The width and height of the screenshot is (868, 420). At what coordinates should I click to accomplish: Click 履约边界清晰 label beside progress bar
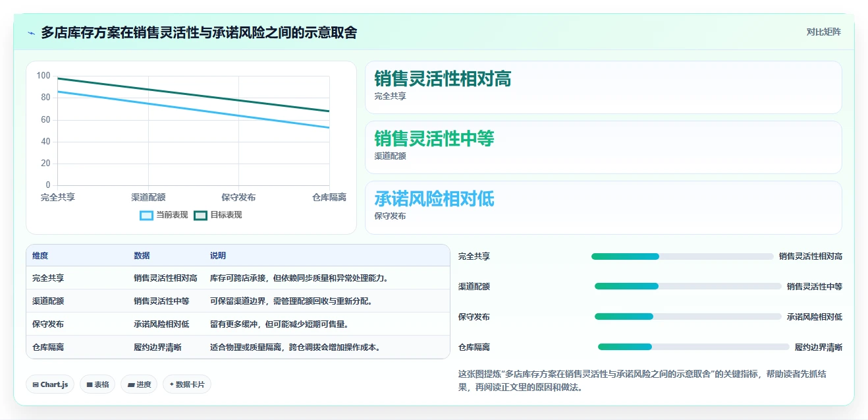point(819,347)
